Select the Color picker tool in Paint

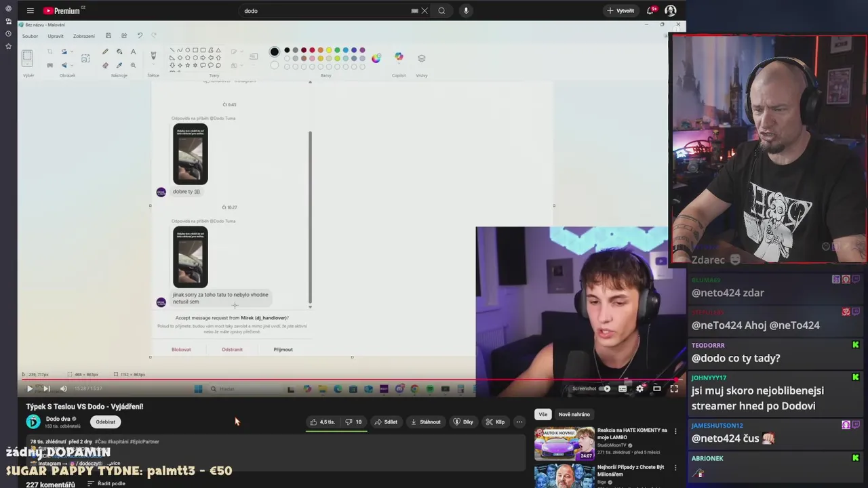(119, 65)
